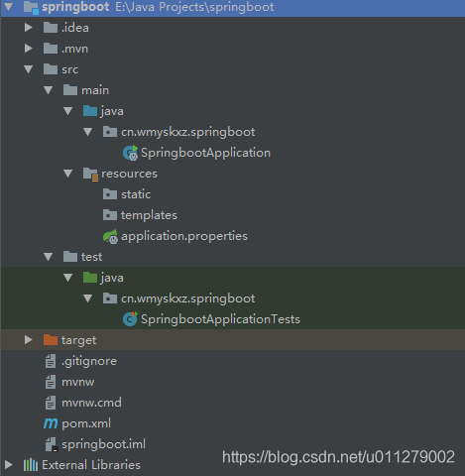465x476 pixels.
Task: Collapse the test cn.wmyskxz.springboot package arrow
Action: tap(88, 298)
